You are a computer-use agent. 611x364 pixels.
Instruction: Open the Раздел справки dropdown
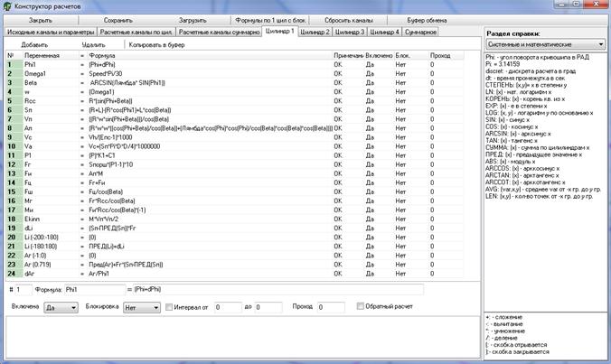546,44
